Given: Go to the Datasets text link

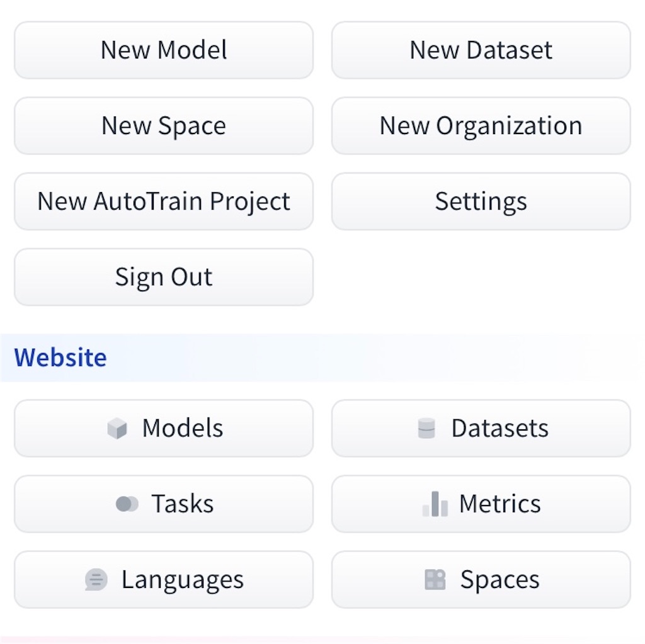Looking at the screenshot, I should 499,429.
